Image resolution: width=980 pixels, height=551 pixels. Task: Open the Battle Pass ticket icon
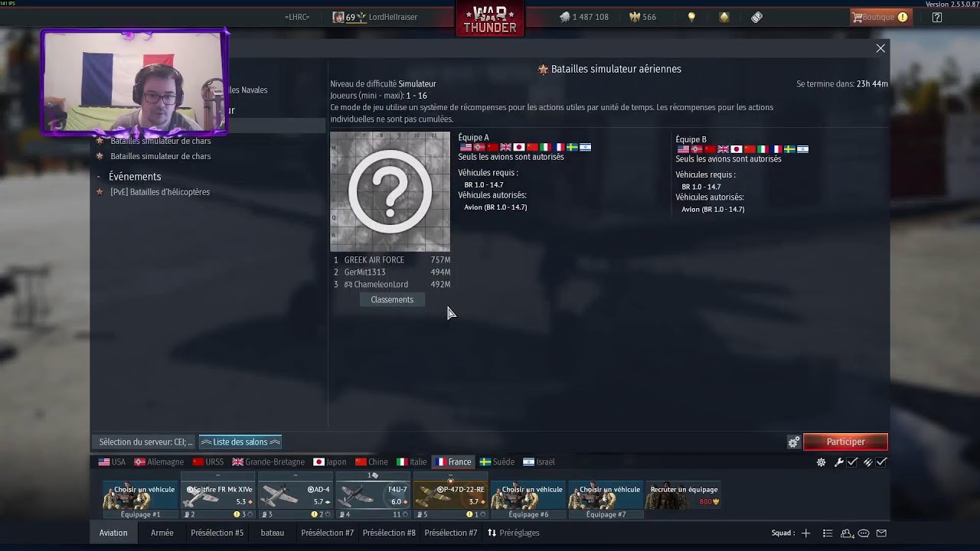(756, 17)
